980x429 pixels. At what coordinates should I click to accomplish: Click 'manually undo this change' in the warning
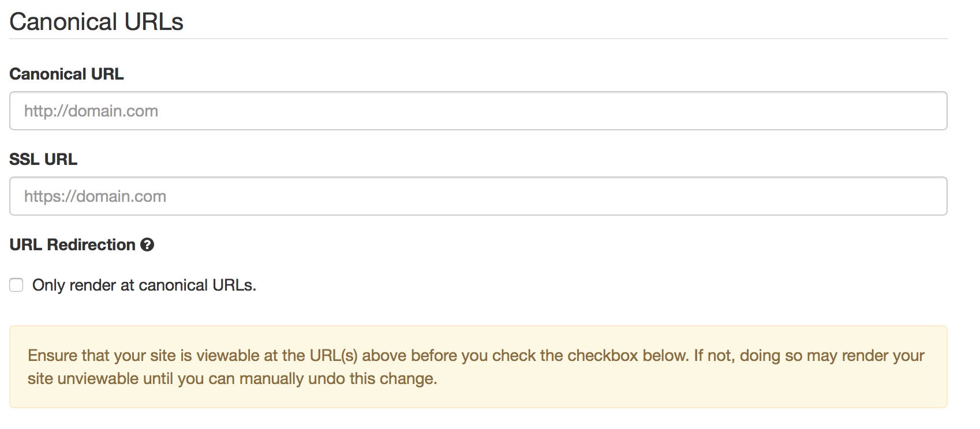(338, 378)
